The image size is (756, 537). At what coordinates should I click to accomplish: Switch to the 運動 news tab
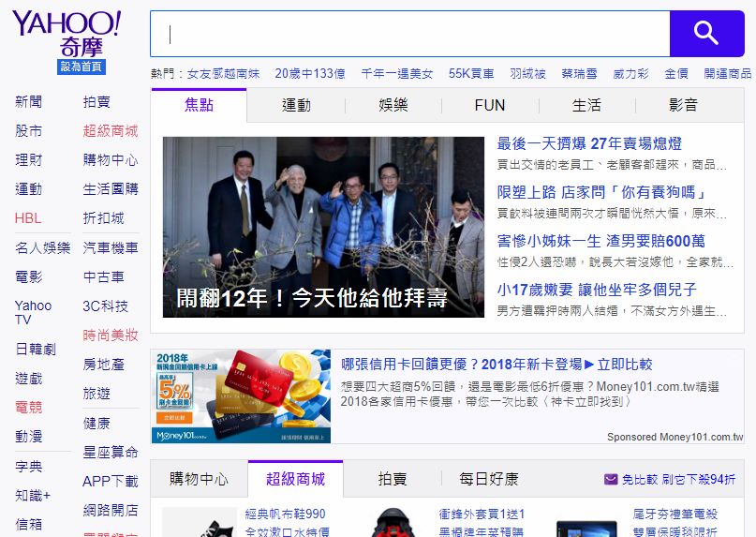tap(296, 105)
